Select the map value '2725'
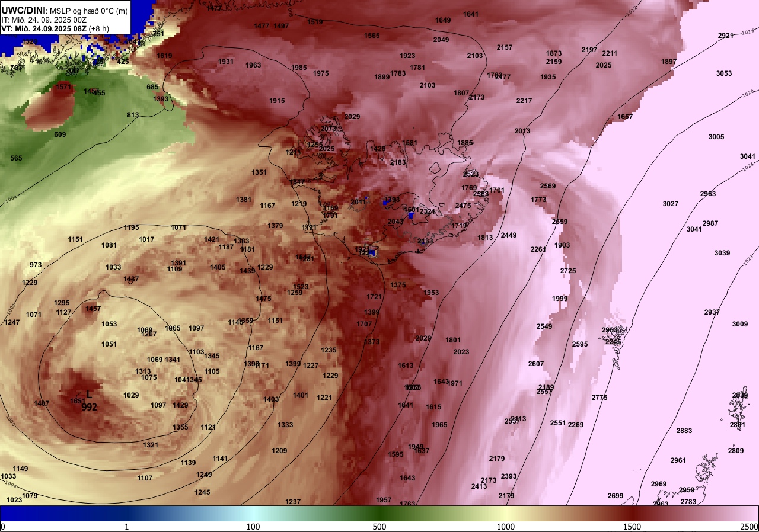Screen dimensions: 759x532 pos(567,271)
